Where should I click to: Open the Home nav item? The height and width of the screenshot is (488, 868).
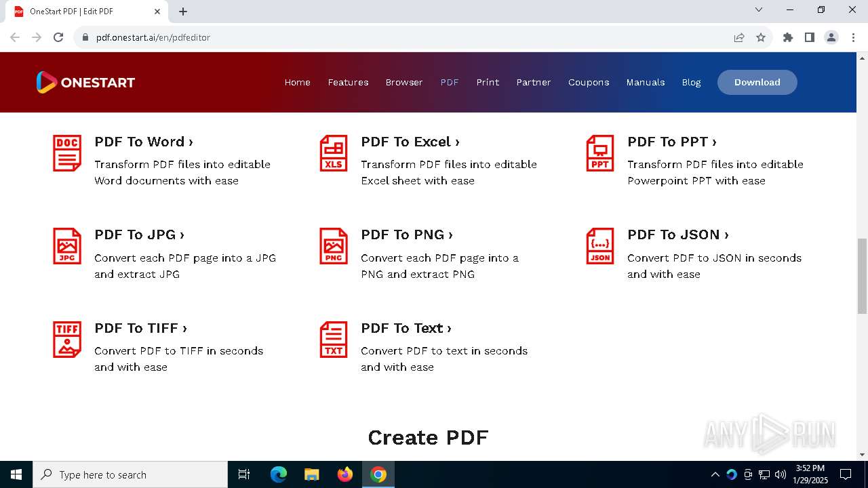298,82
